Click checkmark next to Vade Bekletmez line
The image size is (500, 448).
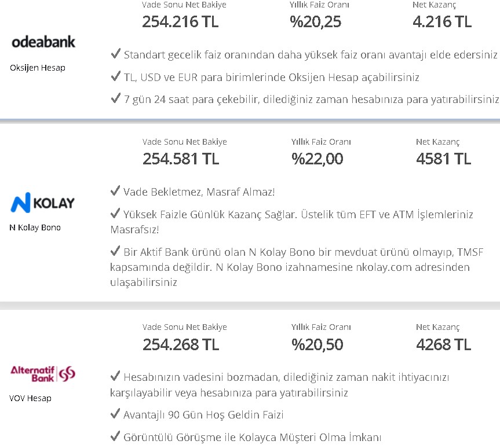pyautogui.click(x=115, y=190)
